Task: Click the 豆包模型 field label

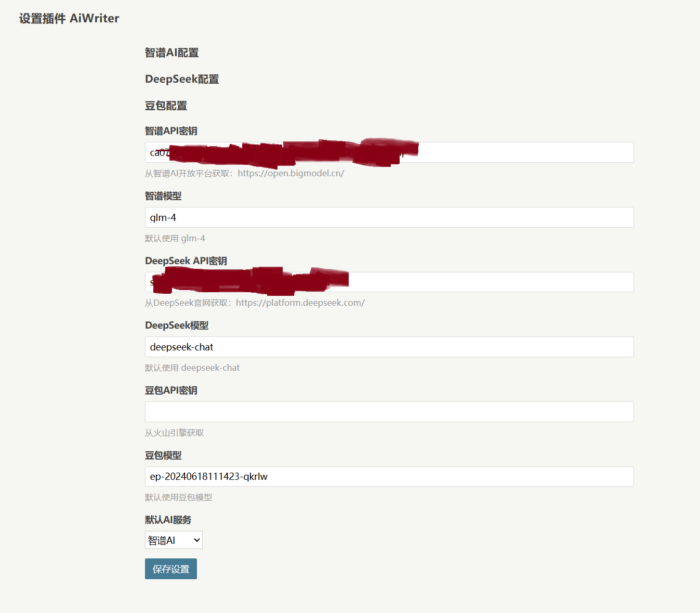Action: pos(163,455)
